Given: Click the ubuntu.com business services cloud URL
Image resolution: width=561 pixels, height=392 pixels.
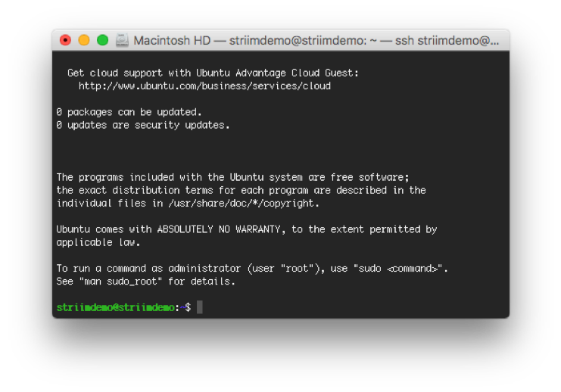Looking at the screenshot, I should [x=204, y=86].
